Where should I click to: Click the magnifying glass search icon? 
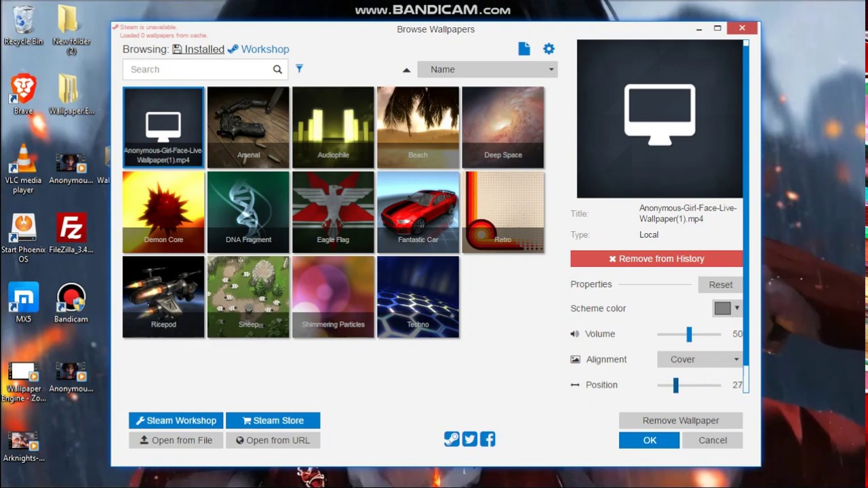pyautogui.click(x=277, y=69)
